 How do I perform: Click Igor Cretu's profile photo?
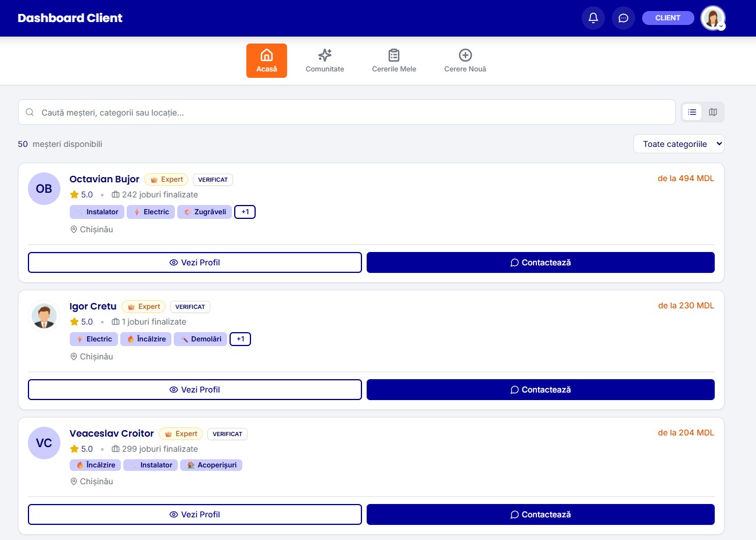point(44,316)
